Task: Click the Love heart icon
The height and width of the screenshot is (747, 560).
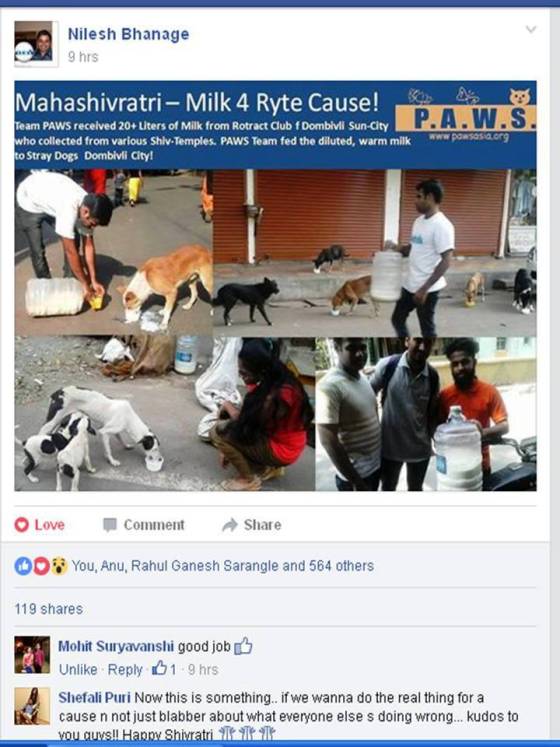Action: (x=21, y=525)
